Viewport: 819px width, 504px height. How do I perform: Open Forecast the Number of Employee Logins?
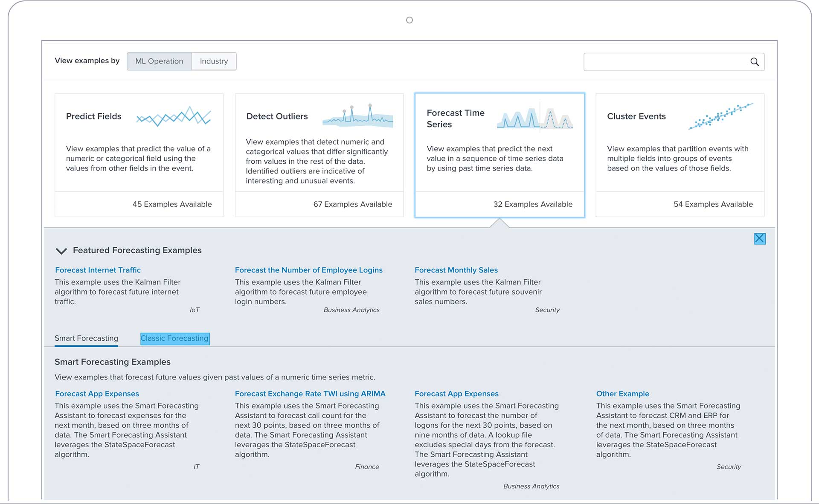tap(308, 270)
